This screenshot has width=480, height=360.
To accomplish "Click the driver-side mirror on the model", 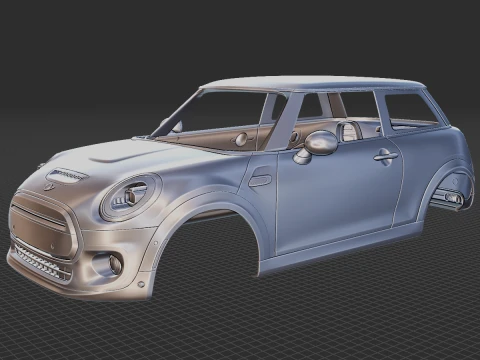I will click(317, 146).
